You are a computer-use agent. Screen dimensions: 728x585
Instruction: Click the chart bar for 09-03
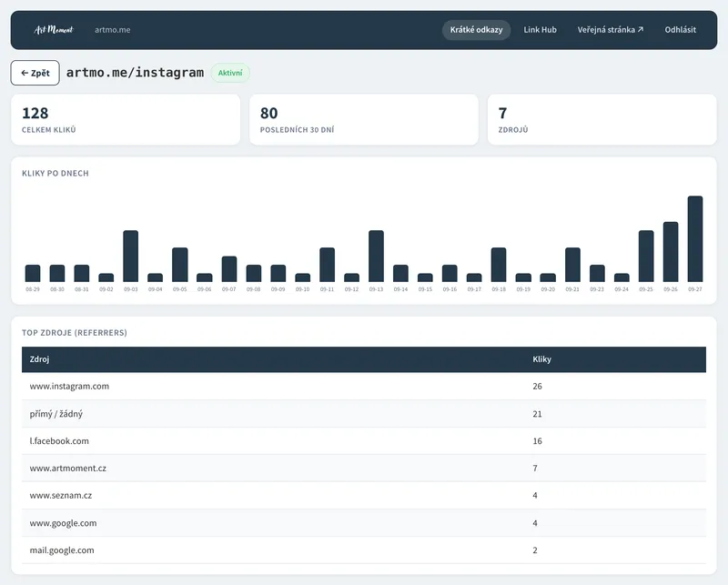130,257
